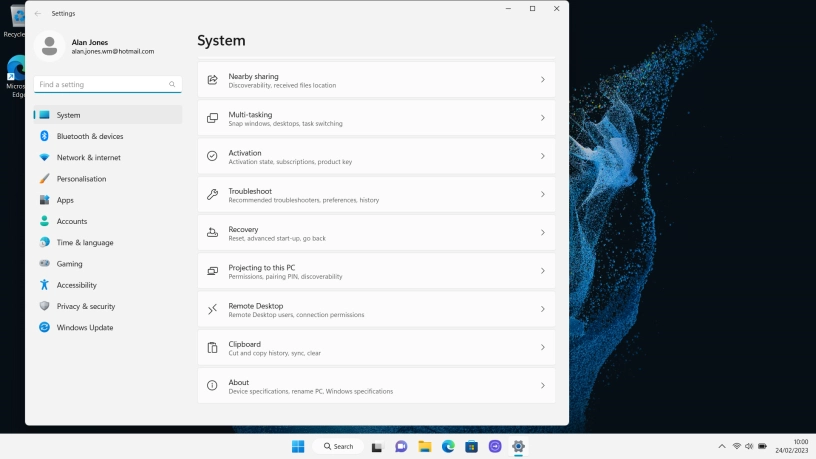The height and width of the screenshot is (459, 816).
Task: Click the Find a setting search box
Action: pyautogui.click(x=100, y=85)
